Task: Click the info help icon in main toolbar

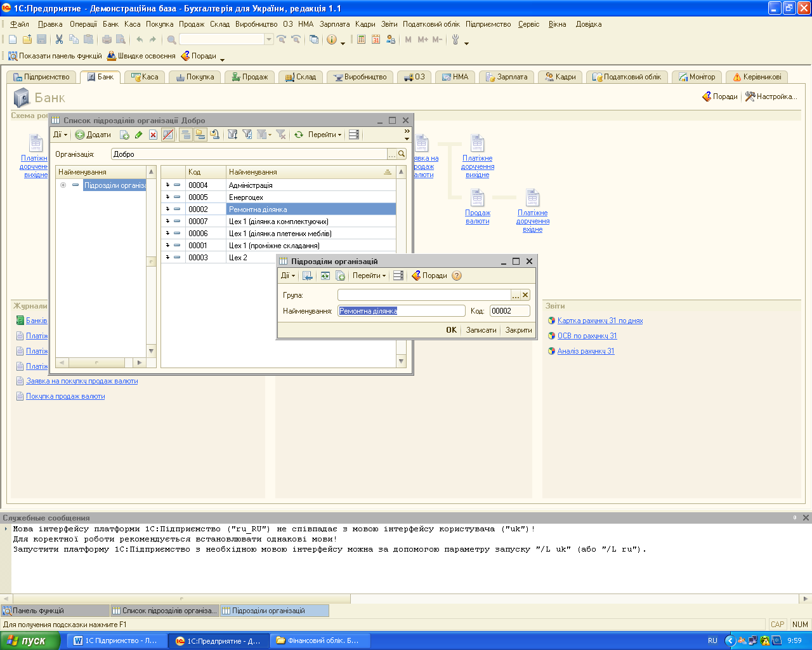Action: pos(332,39)
